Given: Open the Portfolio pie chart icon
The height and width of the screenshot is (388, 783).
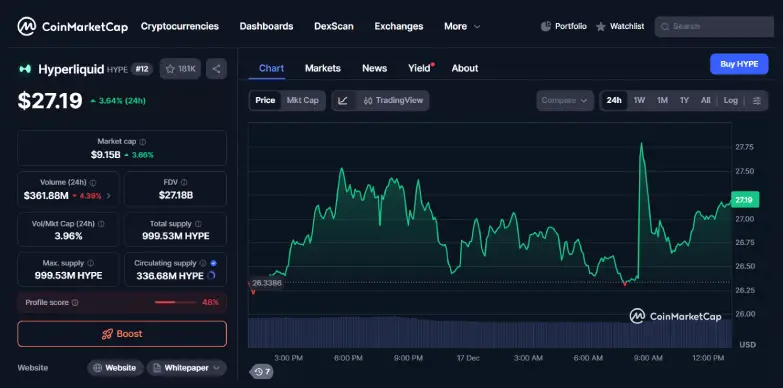Looking at the screenshot, I should click(546, 26).
